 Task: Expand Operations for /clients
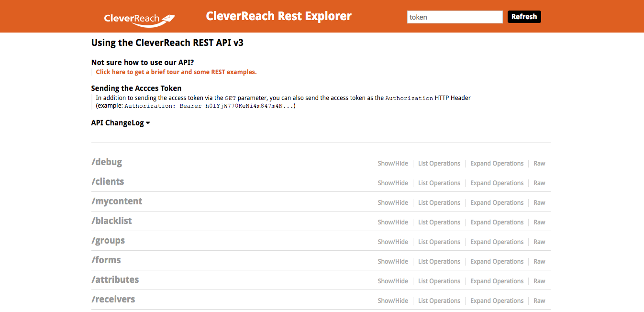pyautogui.click(x=497, y=183)
